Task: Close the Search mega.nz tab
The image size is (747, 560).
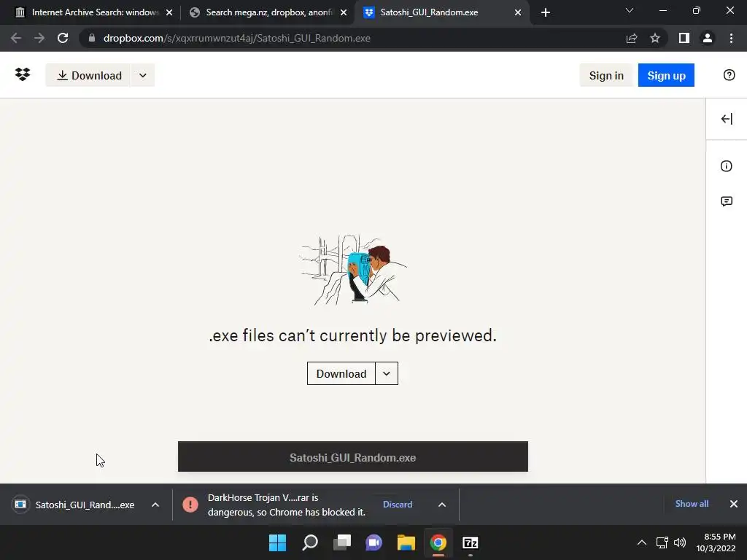Action: point(344,12)
